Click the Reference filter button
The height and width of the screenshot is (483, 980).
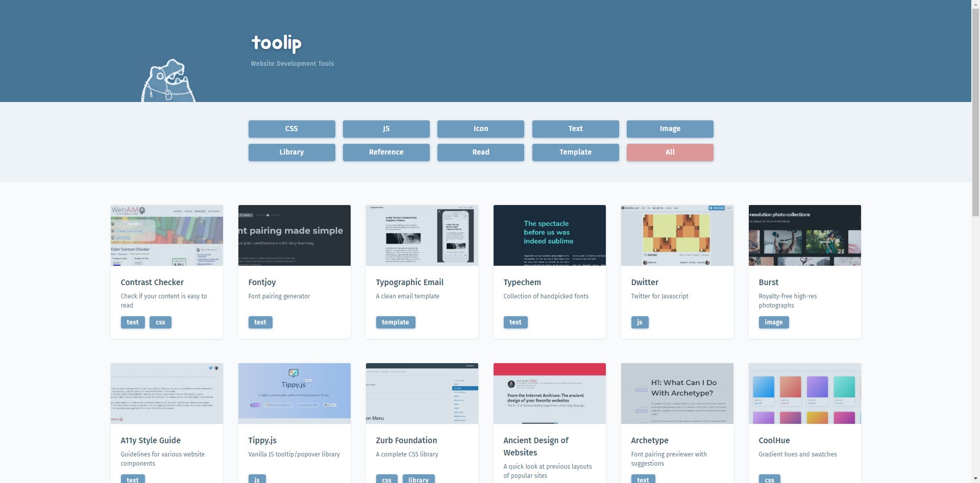coord(386,152)
